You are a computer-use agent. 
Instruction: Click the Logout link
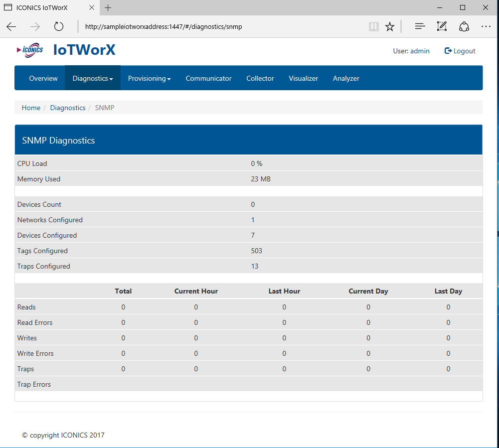460,51
